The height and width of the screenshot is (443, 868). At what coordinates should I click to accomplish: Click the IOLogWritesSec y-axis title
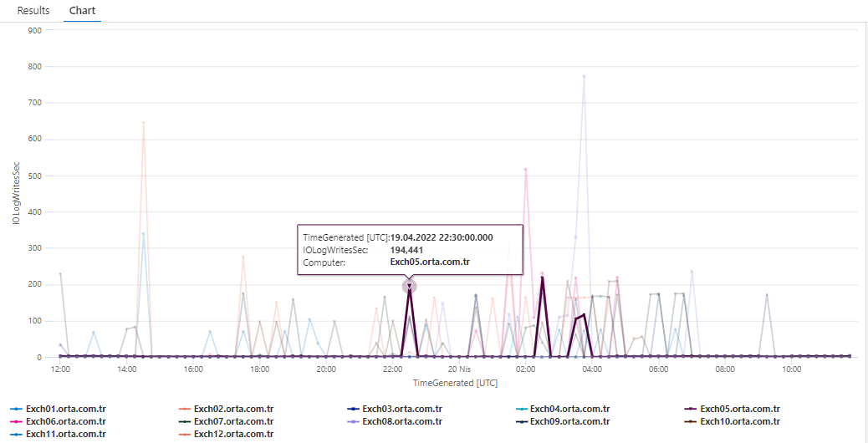pyautogui.click(x=18, y=193)
